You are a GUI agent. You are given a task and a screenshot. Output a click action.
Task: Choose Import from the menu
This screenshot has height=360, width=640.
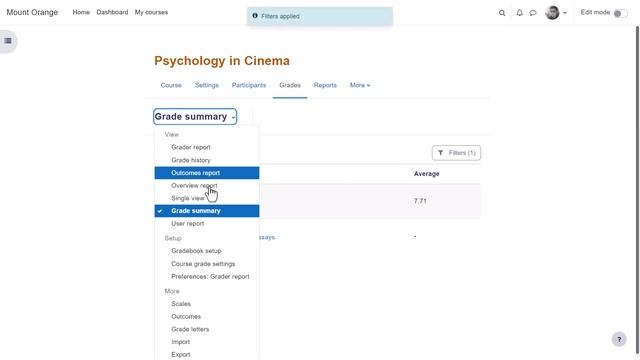pos(207,342)
